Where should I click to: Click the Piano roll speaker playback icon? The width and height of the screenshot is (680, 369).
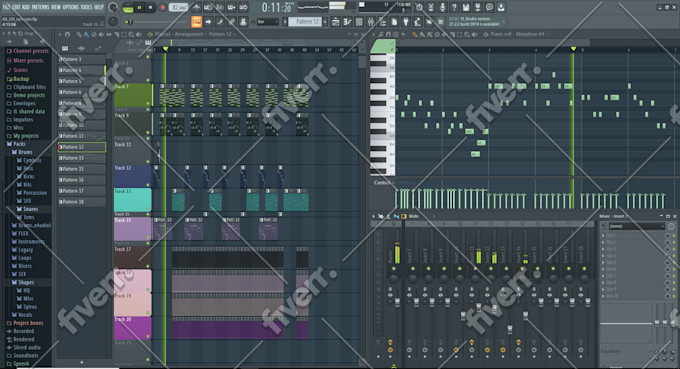click(474, 35)
